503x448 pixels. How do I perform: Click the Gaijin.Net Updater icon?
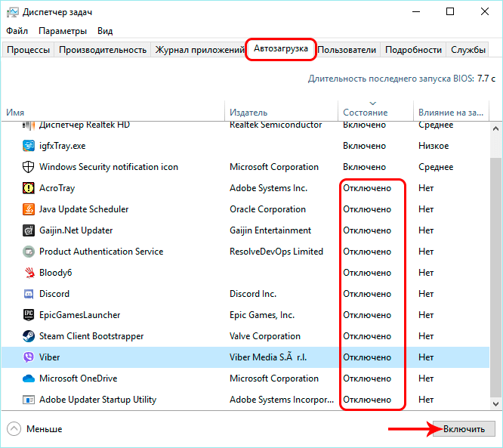tap(29, 230)
